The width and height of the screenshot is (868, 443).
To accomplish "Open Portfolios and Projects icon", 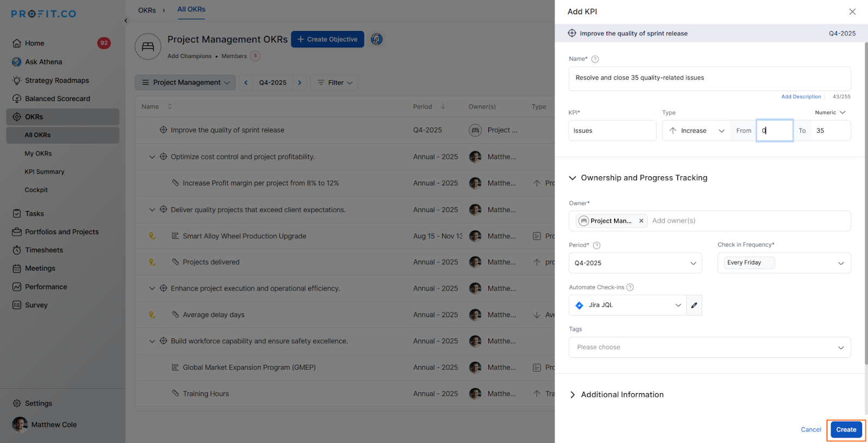I will 17,232.
